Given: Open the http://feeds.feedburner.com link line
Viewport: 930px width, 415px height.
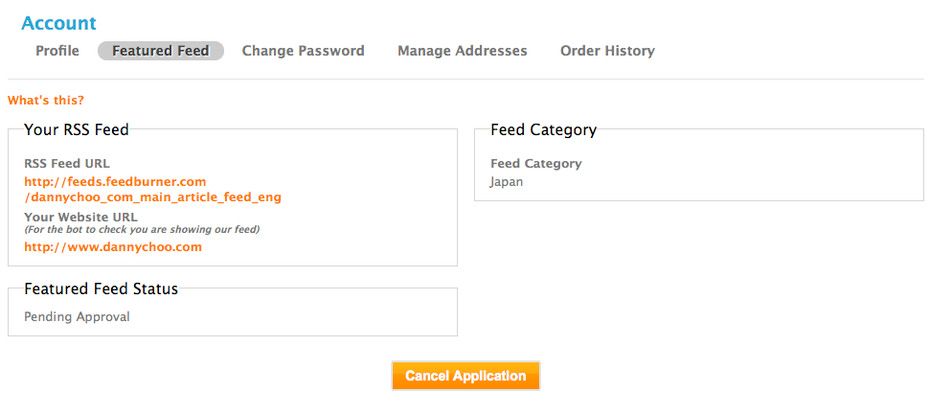Looking at the screenshot, I should click(x=115, y=181).
